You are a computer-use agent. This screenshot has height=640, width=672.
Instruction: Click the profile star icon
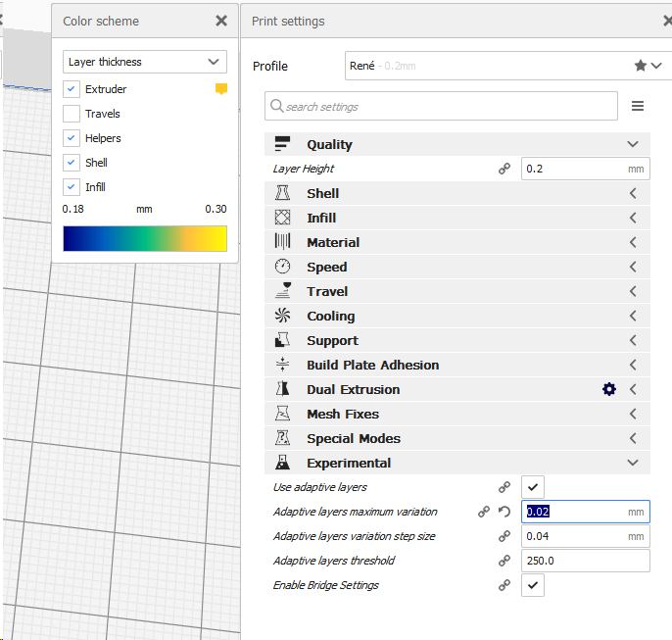(641, 66)
